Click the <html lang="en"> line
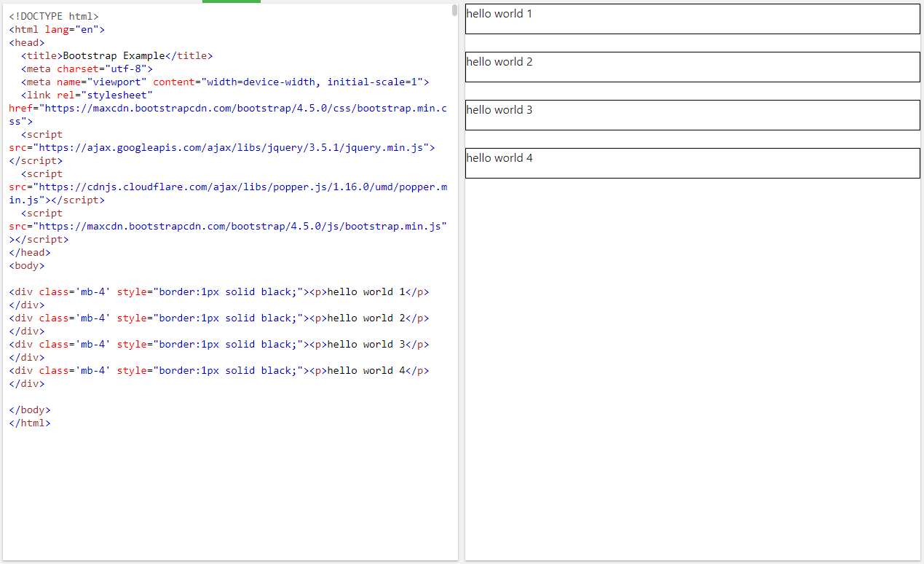This screenshot has width=924, height=564. pyautogui.click(x=57, y=29)
